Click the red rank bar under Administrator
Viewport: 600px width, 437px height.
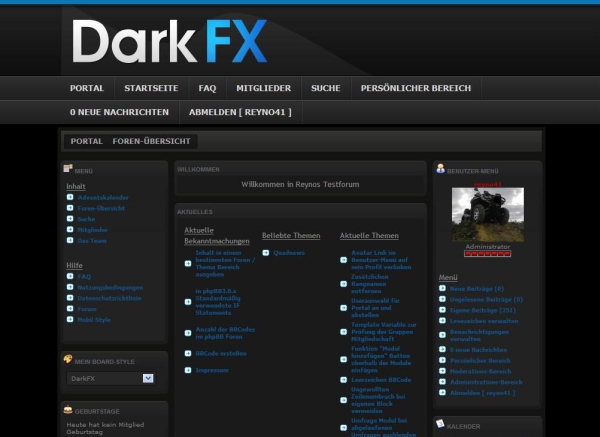(x=487, y=254)
